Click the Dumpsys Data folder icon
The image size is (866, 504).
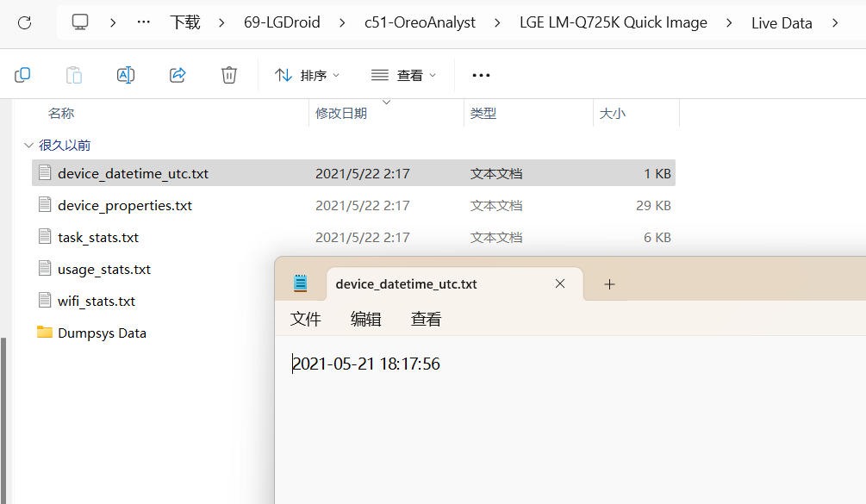[x=45, y=333]
